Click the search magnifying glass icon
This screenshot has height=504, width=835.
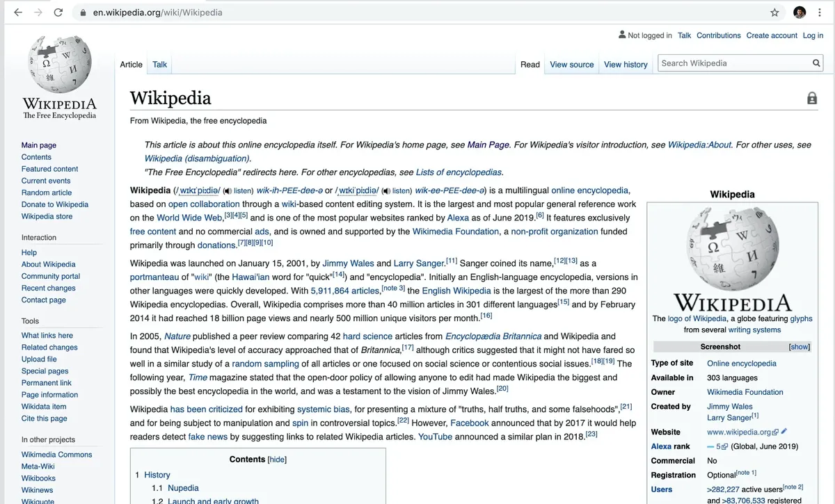[x=816, y=63]
